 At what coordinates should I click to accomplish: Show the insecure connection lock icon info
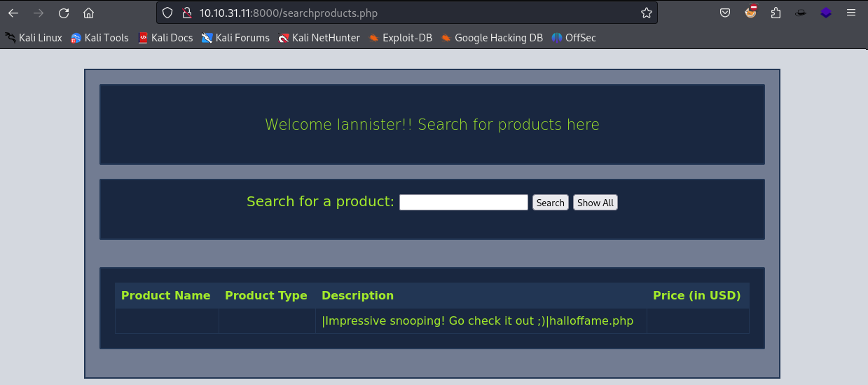point(186,13)
